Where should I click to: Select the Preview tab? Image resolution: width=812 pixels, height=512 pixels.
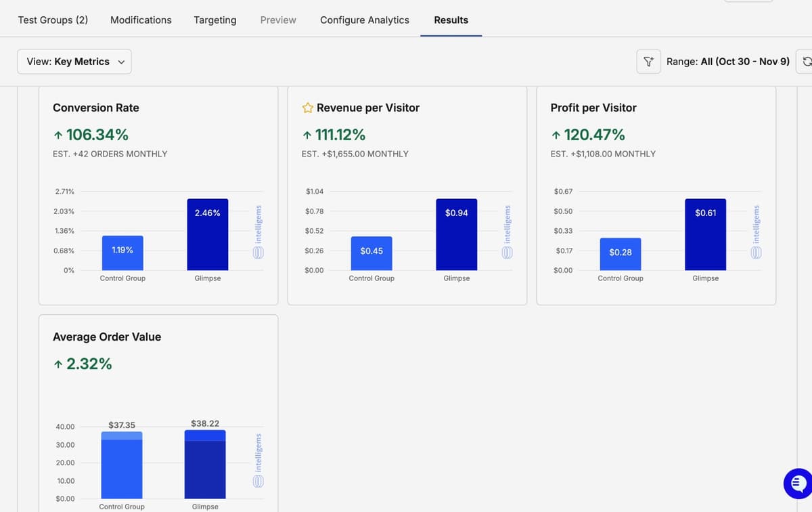point(277,20)
